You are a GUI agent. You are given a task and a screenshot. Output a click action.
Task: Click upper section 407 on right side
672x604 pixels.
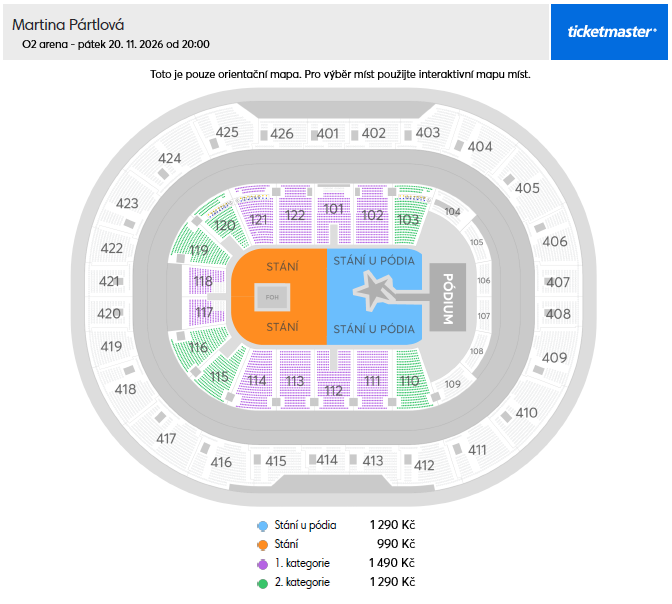click(558, 282)
